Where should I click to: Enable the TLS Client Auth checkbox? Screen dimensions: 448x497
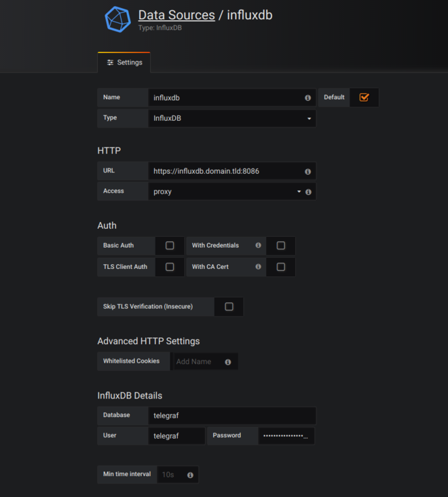point(170,267)
